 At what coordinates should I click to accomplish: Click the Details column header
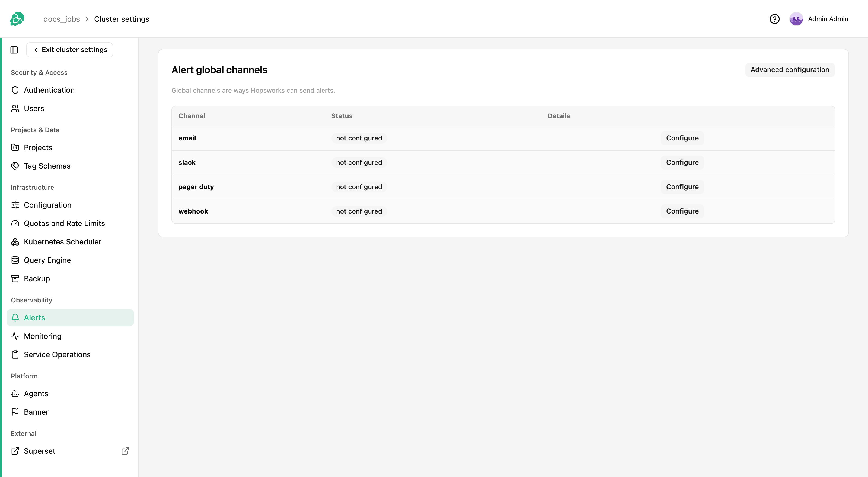559,116
